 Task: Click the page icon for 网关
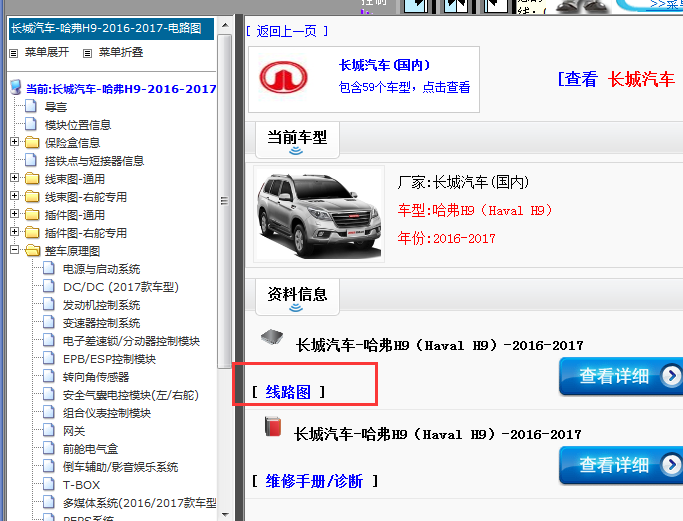49,430
